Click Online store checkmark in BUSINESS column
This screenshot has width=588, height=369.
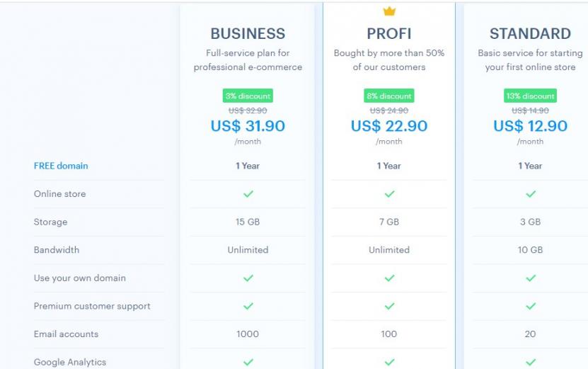click(248, 194)
